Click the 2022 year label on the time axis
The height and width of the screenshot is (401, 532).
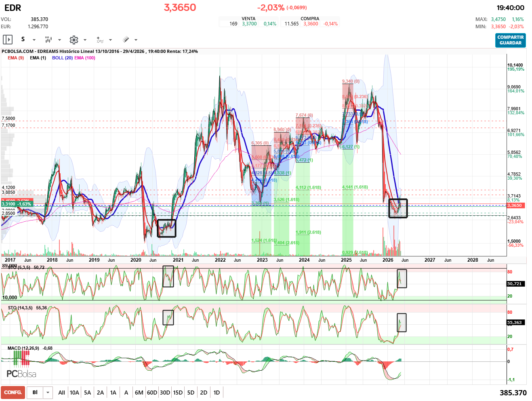[x=220, y=260]
